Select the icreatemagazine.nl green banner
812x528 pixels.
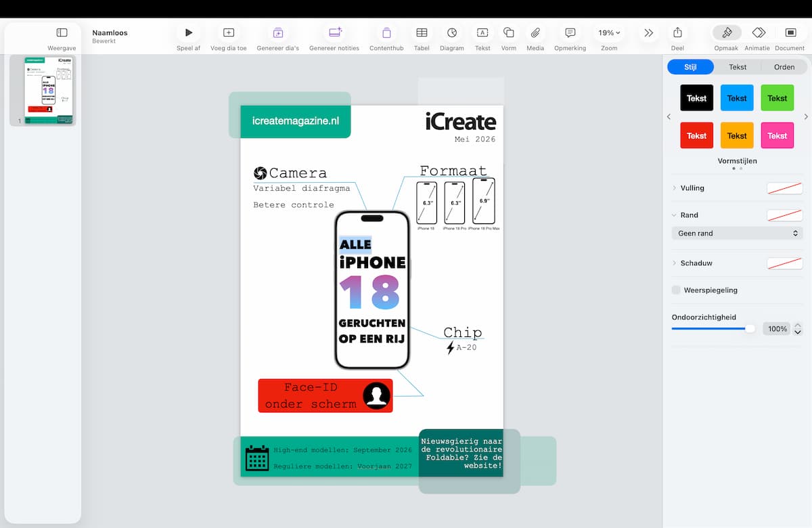(x=296, y=121)
